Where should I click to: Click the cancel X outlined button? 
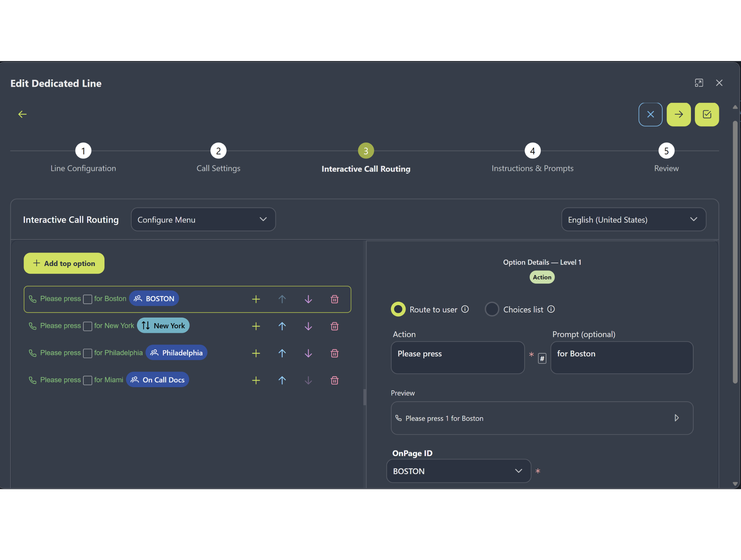(650, 115)
